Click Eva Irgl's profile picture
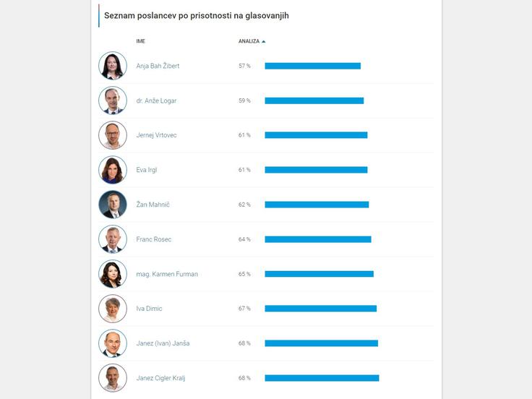532x399 pixels. point(113,170)
